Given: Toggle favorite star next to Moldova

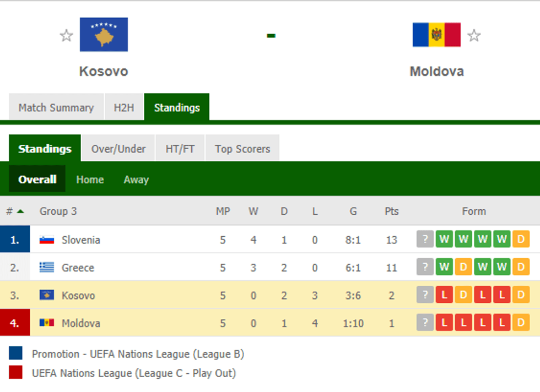Looking at the screenshot, I should pyautogui.click(x=474, y=36).
